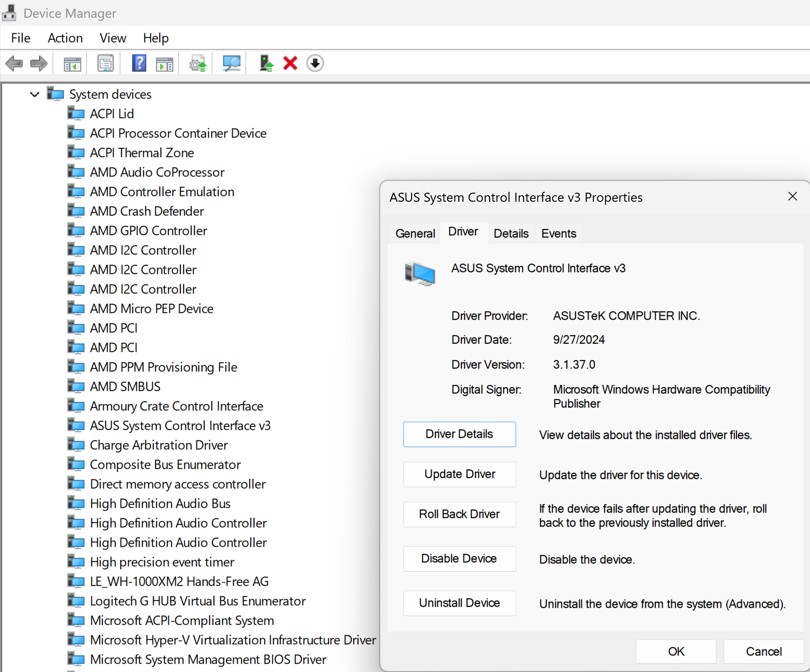Select High Definition Audio Bus

(160, 504)
